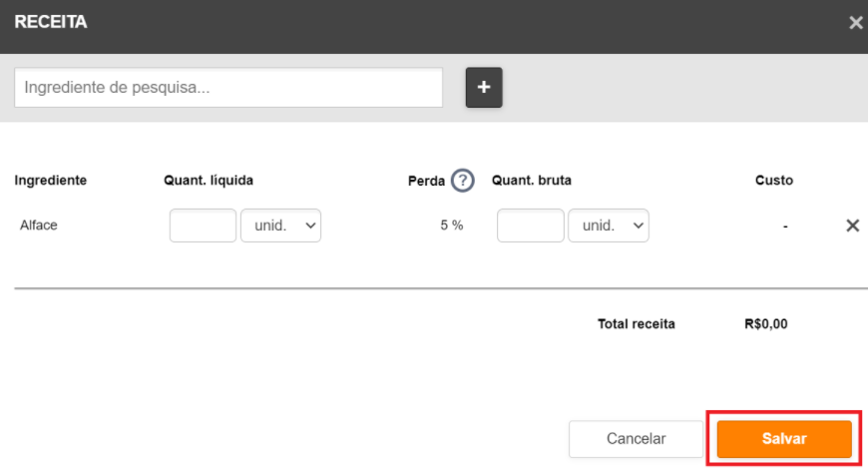Click the Ingrediente column header

50,181
